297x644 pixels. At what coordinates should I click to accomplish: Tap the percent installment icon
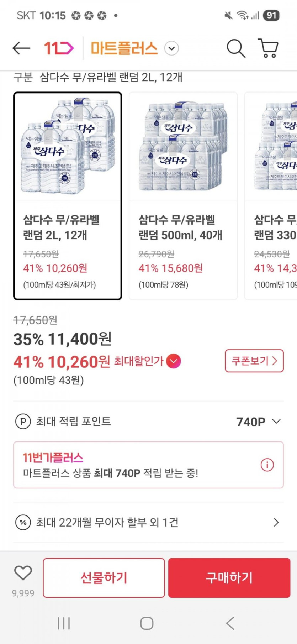[23, 523]
